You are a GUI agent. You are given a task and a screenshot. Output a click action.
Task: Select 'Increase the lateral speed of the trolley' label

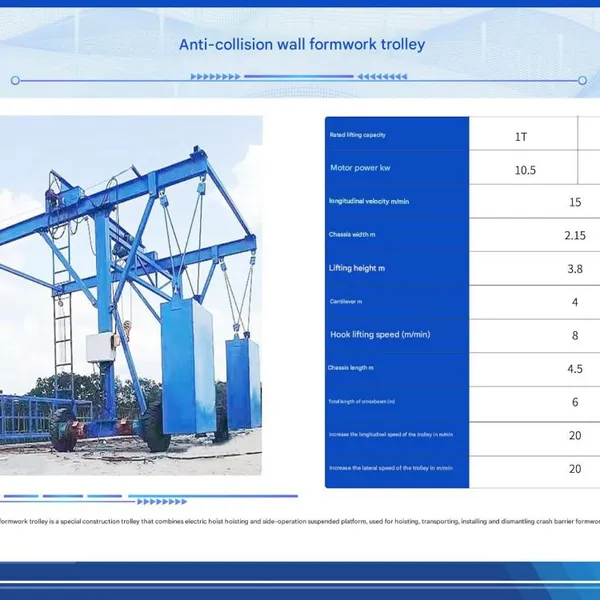coord(391,468)
